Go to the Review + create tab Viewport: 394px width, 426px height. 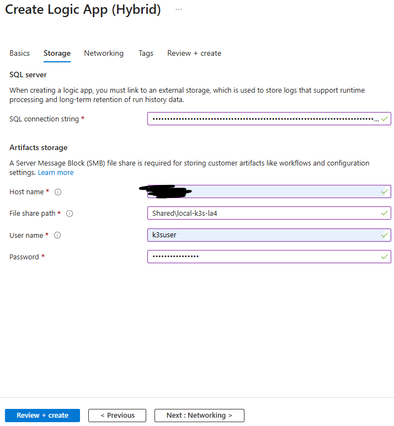pos(194,53)
